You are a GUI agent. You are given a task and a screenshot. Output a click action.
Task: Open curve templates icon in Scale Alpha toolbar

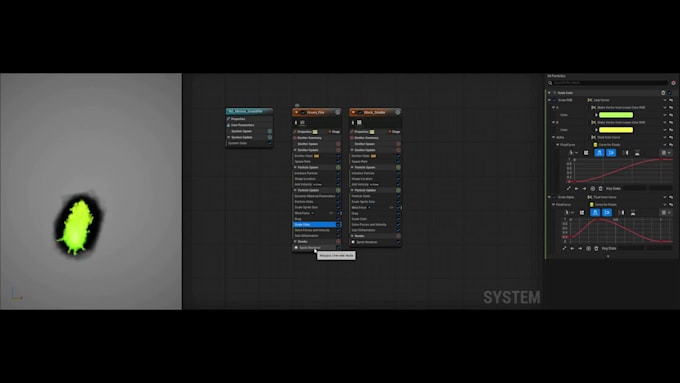[633, 213]
